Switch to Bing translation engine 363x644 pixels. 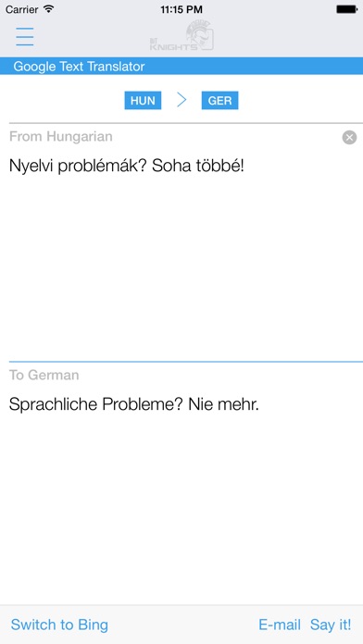pyautogui.click(x=59, y=625)
